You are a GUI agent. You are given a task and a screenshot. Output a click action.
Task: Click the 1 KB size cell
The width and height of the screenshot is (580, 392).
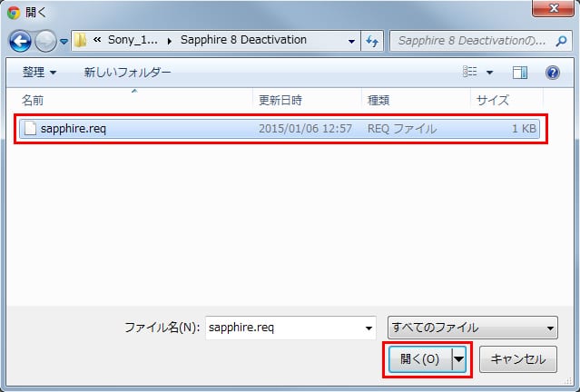tap(524, 129)
